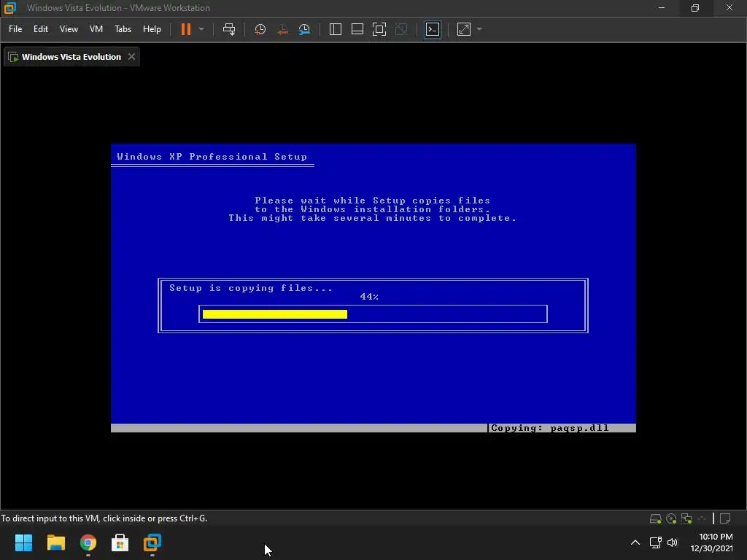The image size is (747, 560).
Task: Click the network adapter status icon
Action: (686, 518)
